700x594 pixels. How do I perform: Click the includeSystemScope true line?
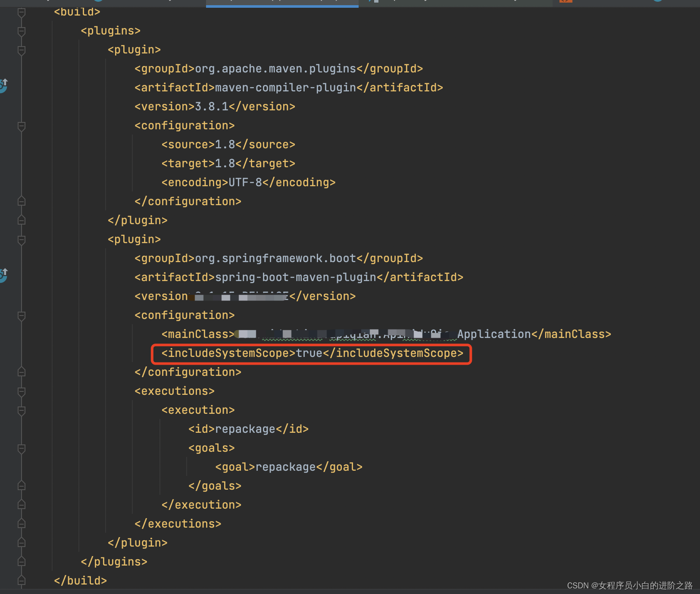point(312,353)
